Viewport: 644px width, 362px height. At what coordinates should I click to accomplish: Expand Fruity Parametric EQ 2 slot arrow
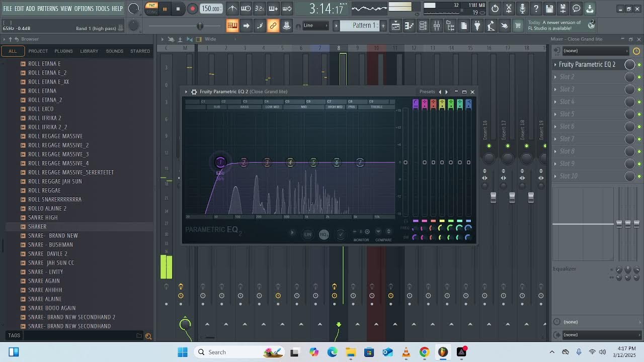pos(555,64)
